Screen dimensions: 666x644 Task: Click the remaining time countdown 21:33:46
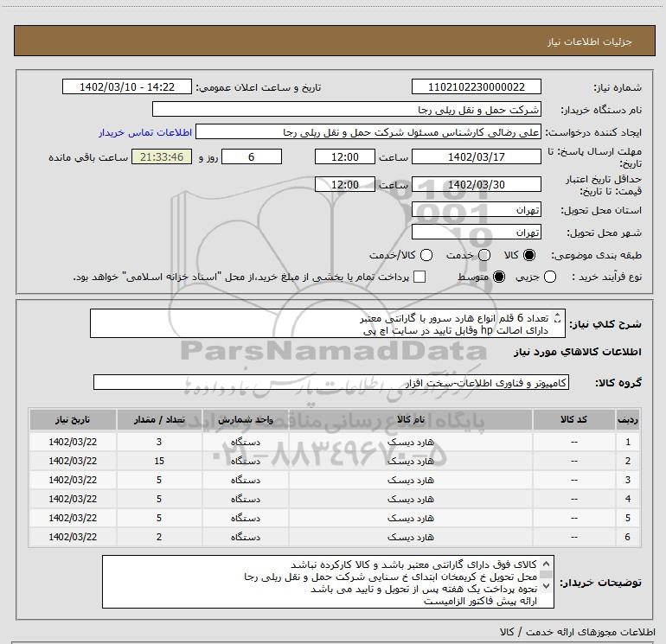(162, 157)
